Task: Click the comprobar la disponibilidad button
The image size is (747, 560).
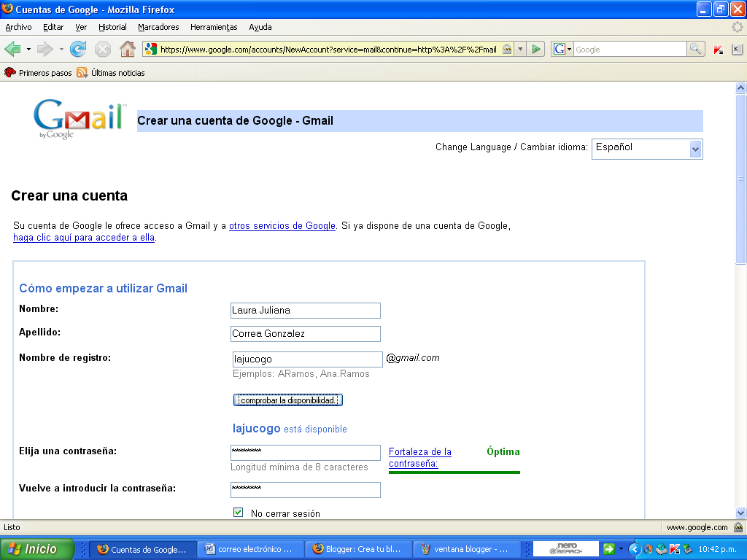Action: coord(288,400)
